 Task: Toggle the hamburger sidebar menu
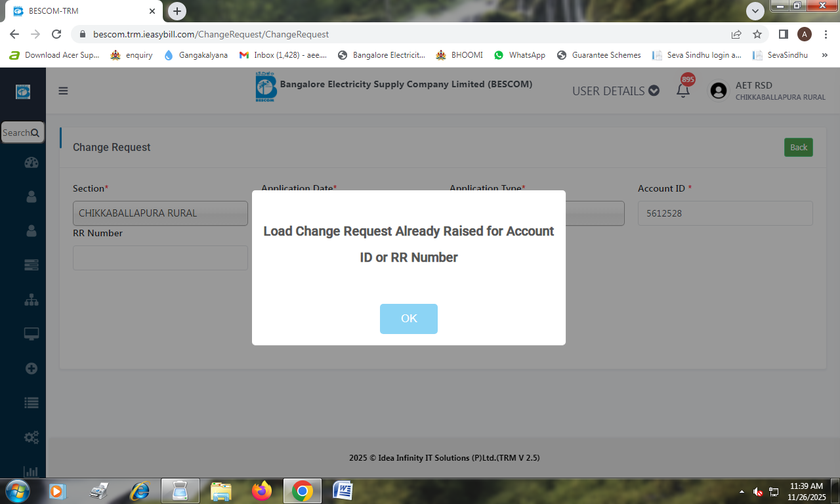click(x=63, y=91)
